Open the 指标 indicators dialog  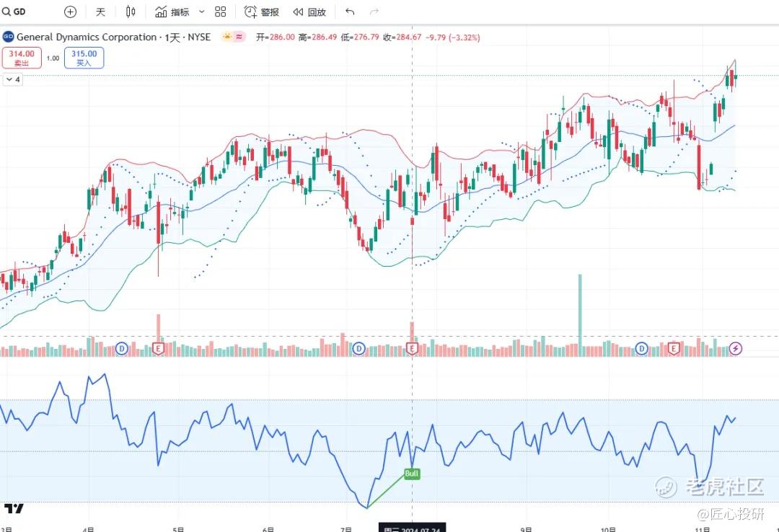click(172, 12)
